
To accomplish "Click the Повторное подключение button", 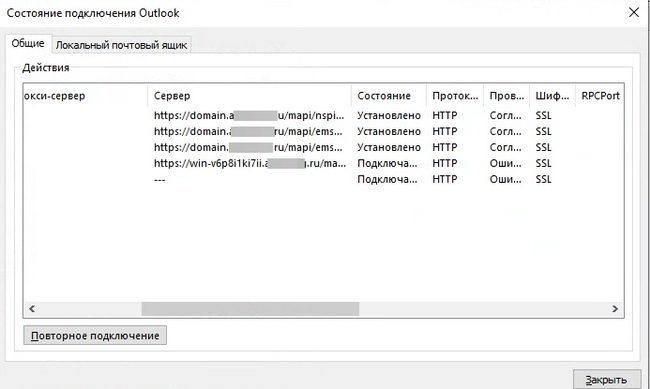I will tap(95, 335).
